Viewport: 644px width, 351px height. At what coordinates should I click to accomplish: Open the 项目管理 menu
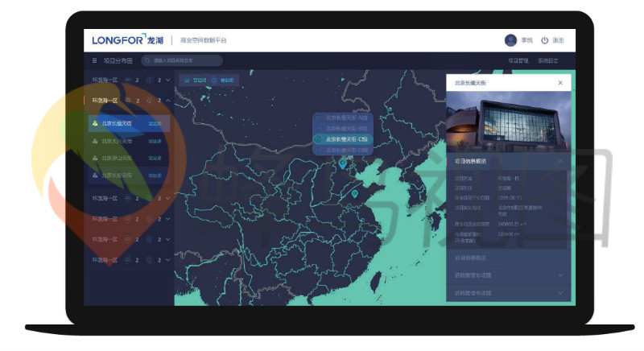pos(518,60)
